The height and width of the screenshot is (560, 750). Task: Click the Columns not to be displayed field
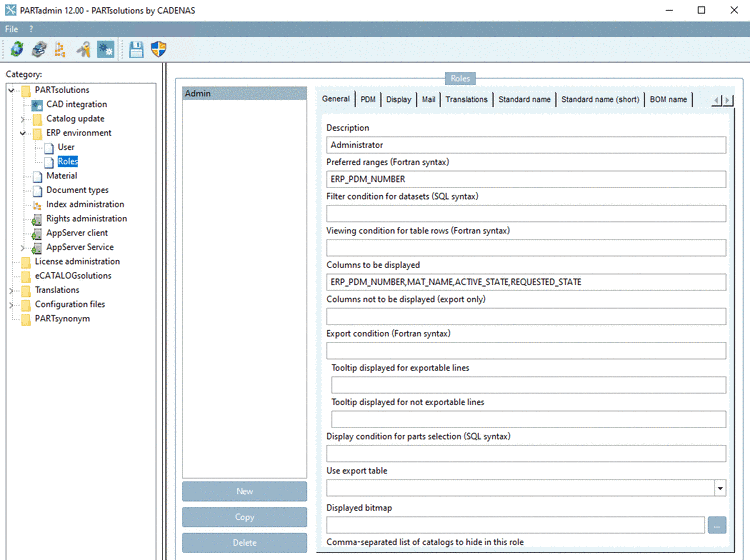coord(526,317)
